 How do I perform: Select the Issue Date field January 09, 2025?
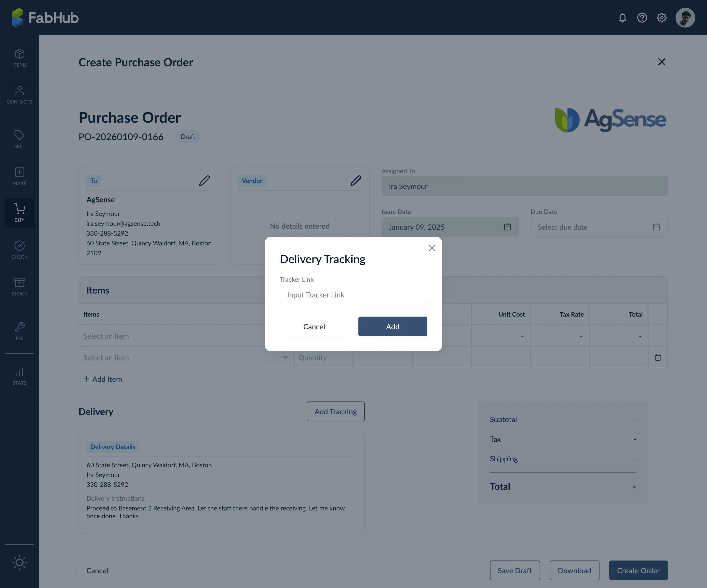click(450, 227)
